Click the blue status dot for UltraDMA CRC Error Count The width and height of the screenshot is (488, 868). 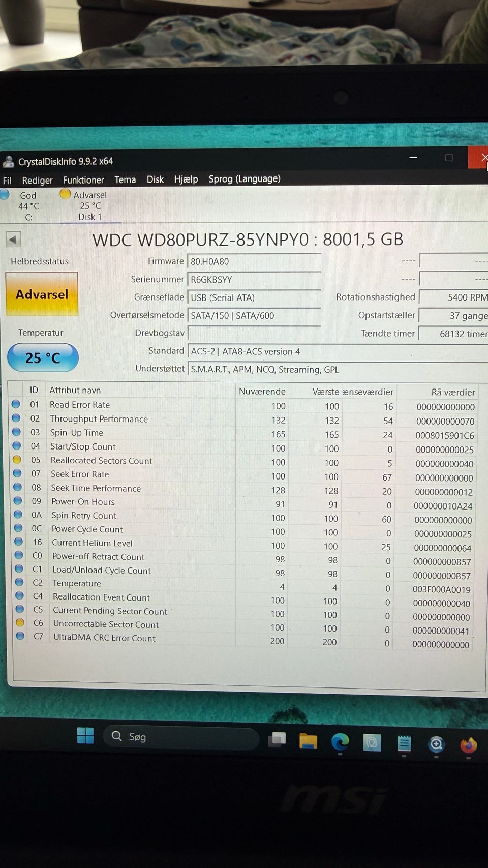(x=20, y=636)
